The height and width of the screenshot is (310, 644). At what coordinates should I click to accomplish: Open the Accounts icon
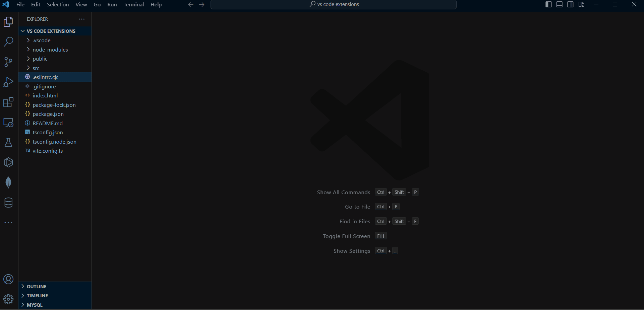click(8, 279)
